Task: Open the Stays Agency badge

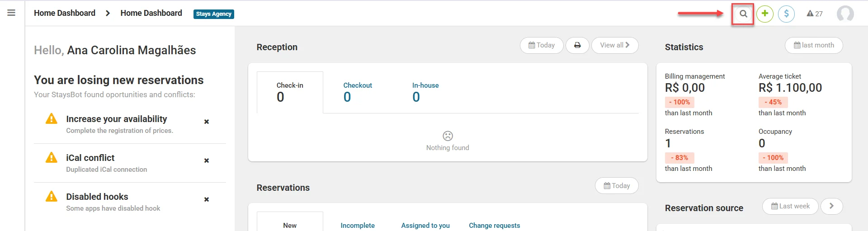Action: 214,14
